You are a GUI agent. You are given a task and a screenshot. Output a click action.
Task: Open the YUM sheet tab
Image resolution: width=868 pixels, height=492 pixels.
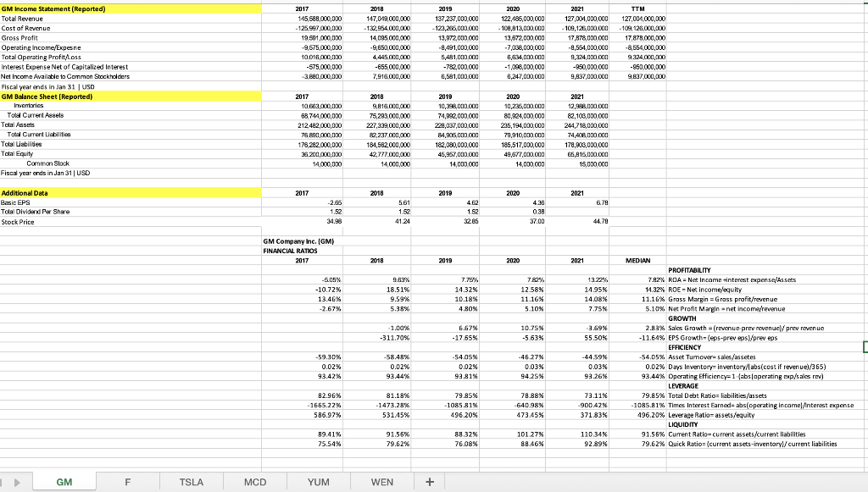click(x=318, y=481)
